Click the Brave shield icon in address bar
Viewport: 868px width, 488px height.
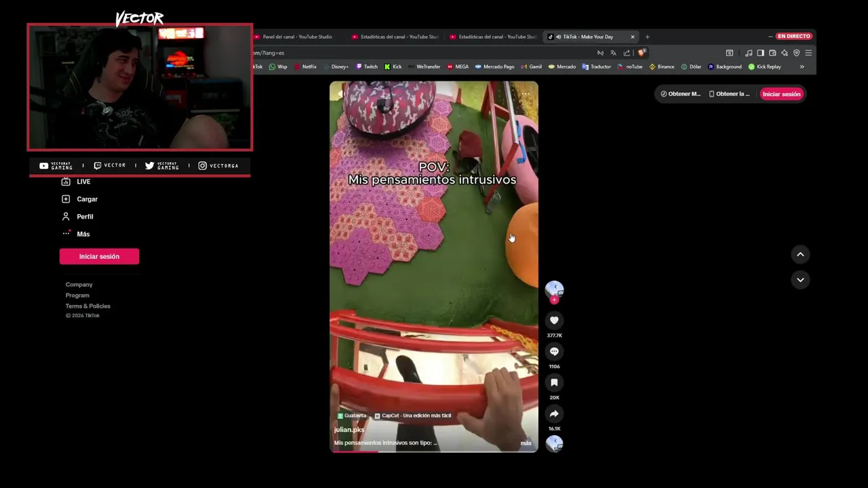(642, 53)
